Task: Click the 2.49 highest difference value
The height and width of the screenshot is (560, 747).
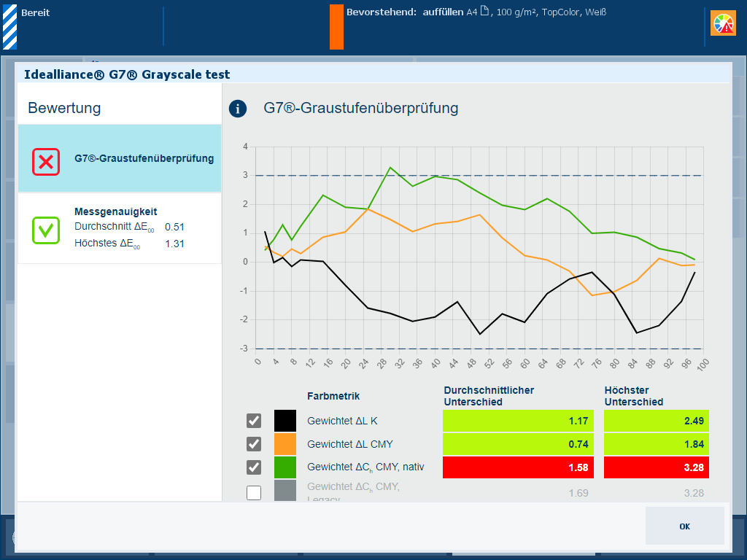Action: [x=694, y=421]
